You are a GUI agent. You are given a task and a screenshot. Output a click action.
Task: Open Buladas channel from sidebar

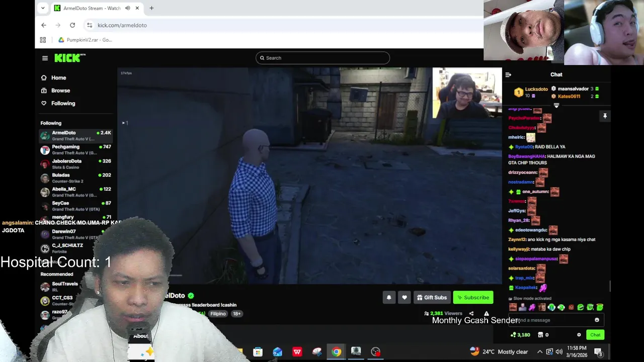point(76,178)
